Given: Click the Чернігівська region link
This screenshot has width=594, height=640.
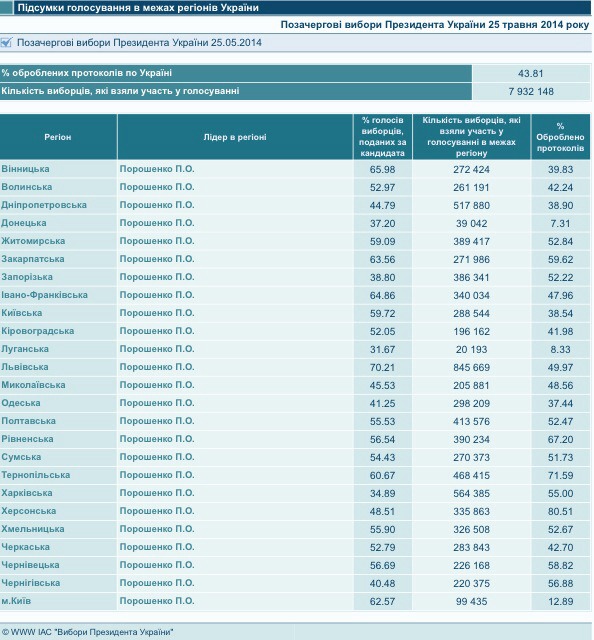Looking at the screenshot, I should coord(31,583).
